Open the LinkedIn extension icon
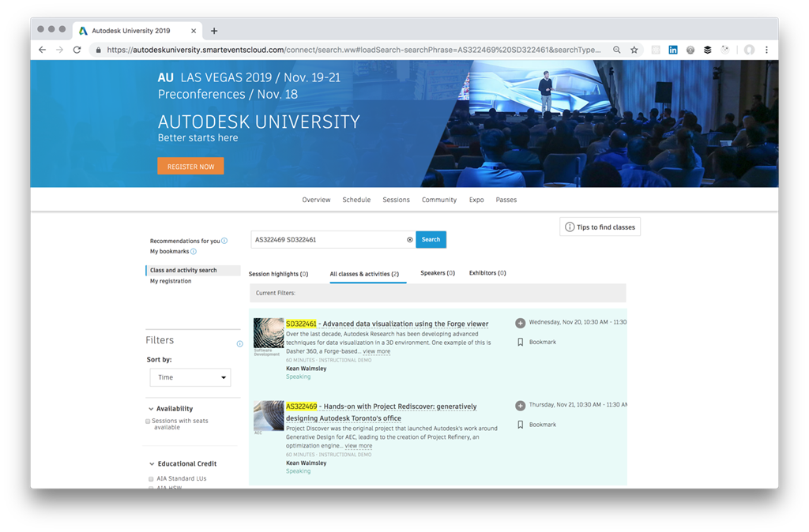809x532 pixels. [673, 50]
